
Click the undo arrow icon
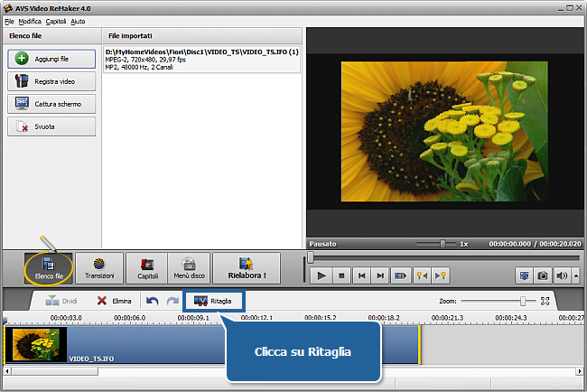[x=152, y=301]
